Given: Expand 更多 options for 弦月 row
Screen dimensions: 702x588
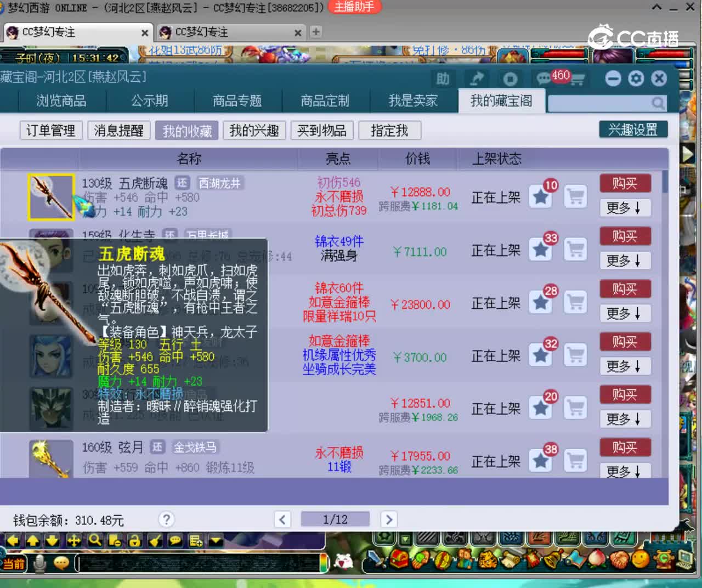Looking at the screenshot, I should (625, 471).
